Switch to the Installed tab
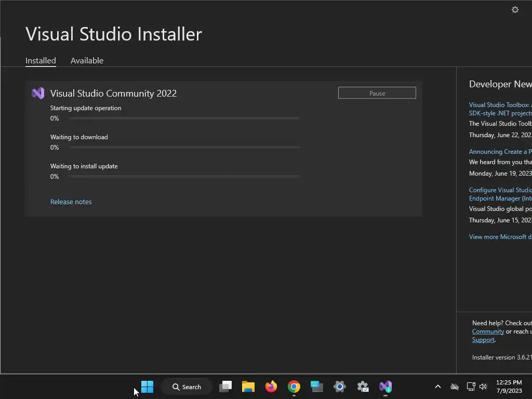532x399 pixels. coord(41,60)
